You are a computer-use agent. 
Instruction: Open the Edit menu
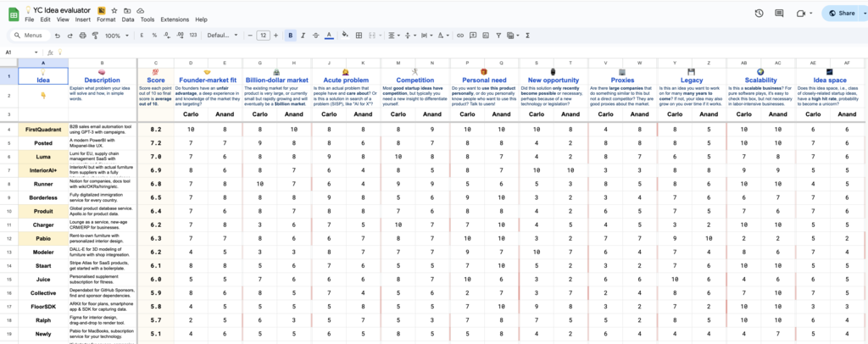click(x=46, y=19)
